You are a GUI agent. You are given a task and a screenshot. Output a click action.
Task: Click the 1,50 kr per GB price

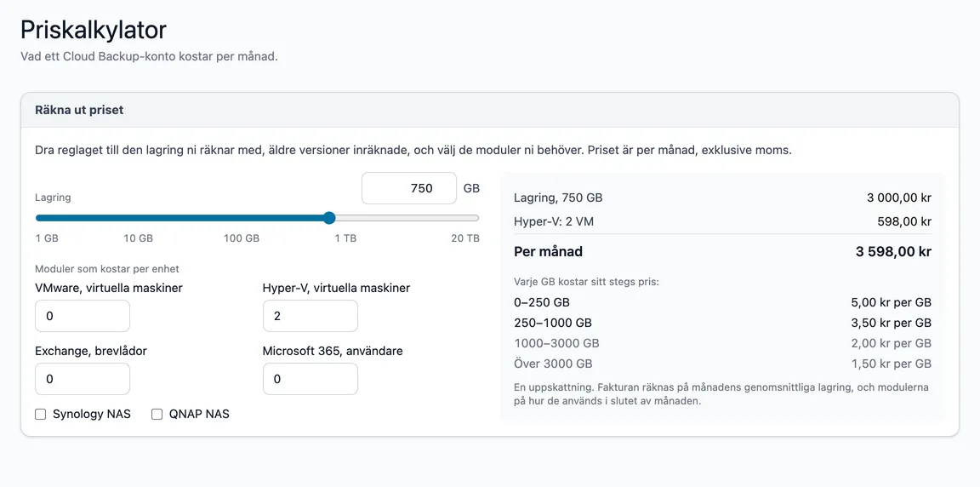pyautogui.click(x=892, y=364)
